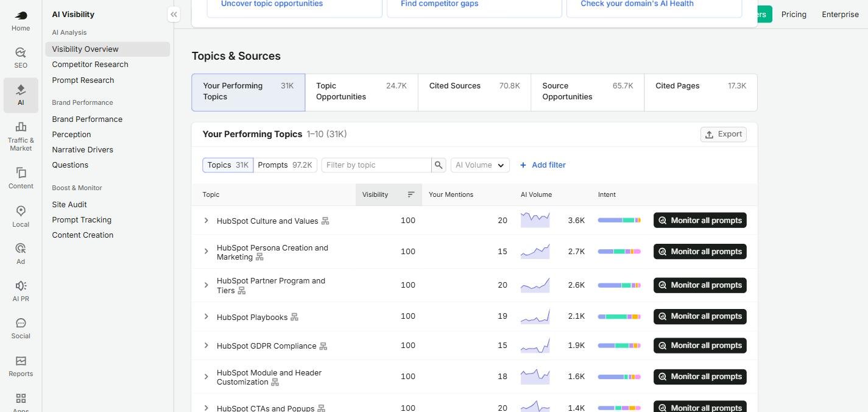The height and width of the screenshot is (412, 868).
Task: Open the Enterprise link
Action: coord(840,14)
